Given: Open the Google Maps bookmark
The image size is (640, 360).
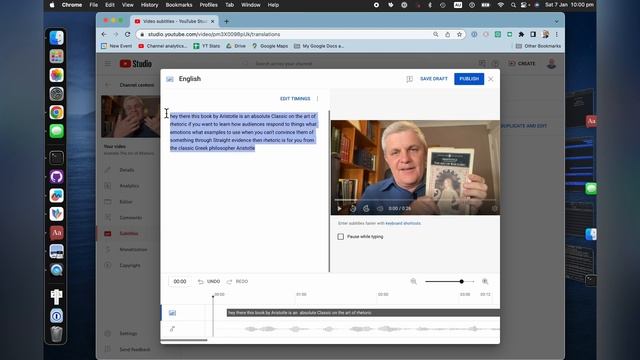Looking at the screenshot, I should click(270, 46).
